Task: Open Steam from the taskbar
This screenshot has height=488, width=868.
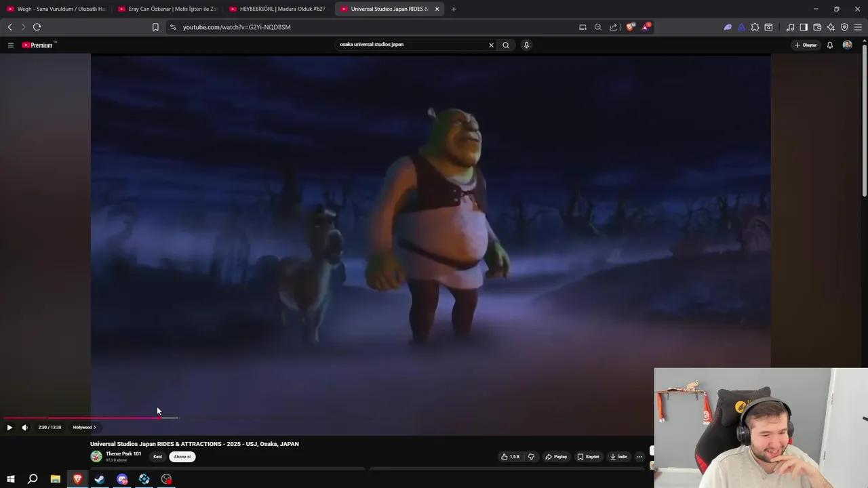Action: pos(100,479)
